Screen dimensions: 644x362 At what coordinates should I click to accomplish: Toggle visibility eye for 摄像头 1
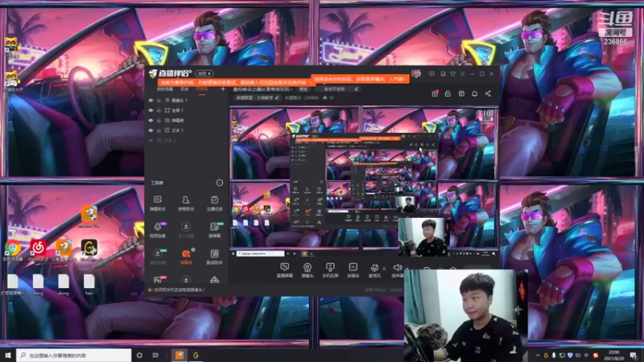click(x=151, y=100)
